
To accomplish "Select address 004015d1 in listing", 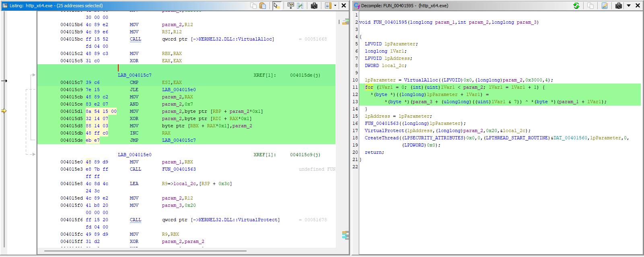I will (72, 111).
